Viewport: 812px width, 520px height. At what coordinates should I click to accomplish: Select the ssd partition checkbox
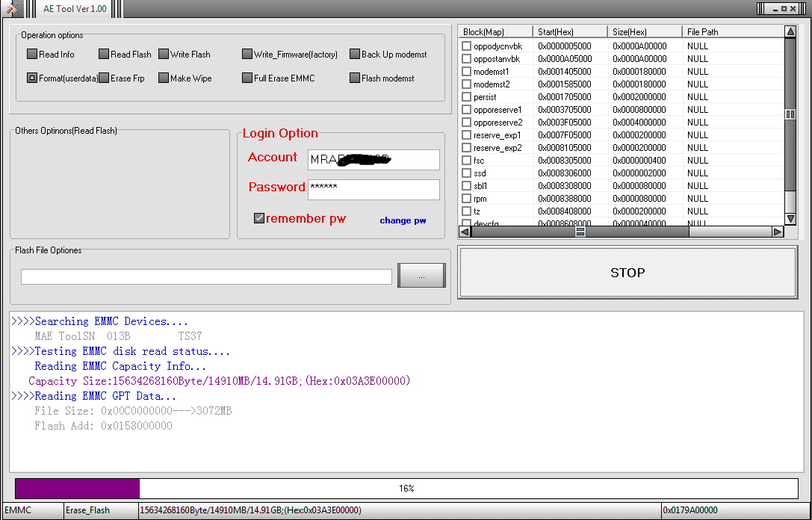(466, 173)
